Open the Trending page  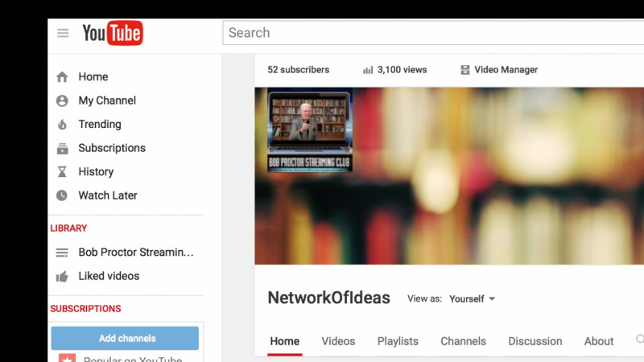(x=100, y=125)
